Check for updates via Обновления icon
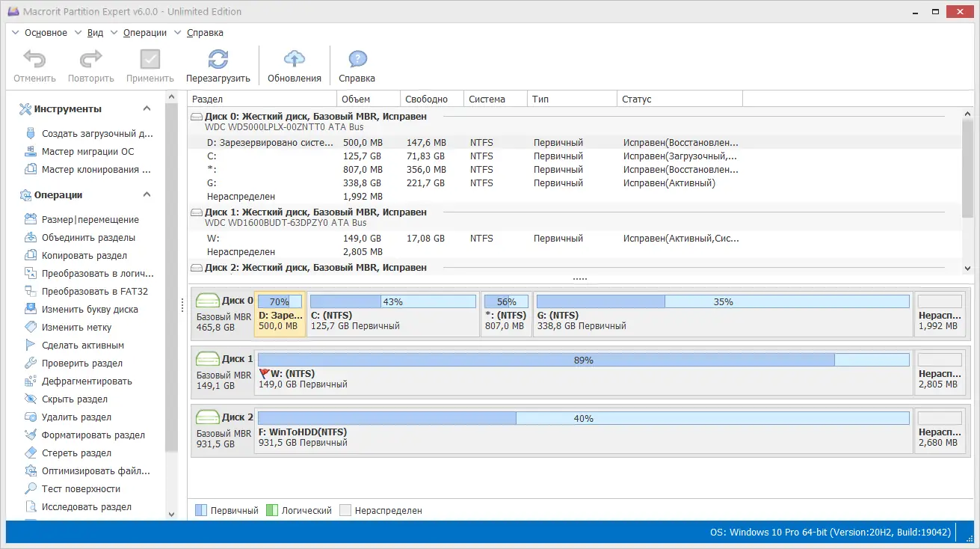 coord(295,64)
